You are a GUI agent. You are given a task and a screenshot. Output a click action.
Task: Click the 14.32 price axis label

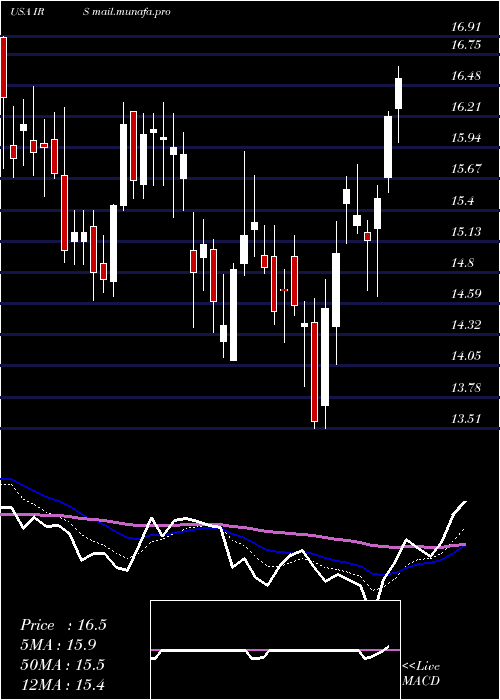pos(466,325)
